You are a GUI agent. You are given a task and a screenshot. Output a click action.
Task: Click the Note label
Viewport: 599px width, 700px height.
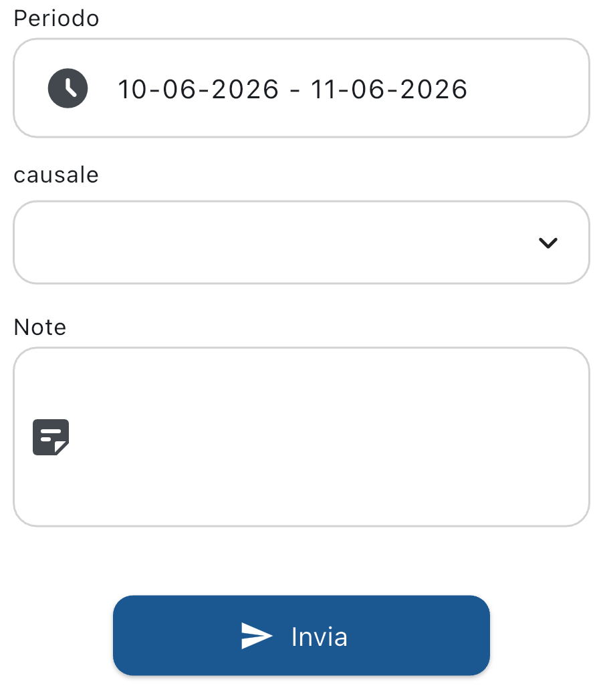click(x=40, y=328)
